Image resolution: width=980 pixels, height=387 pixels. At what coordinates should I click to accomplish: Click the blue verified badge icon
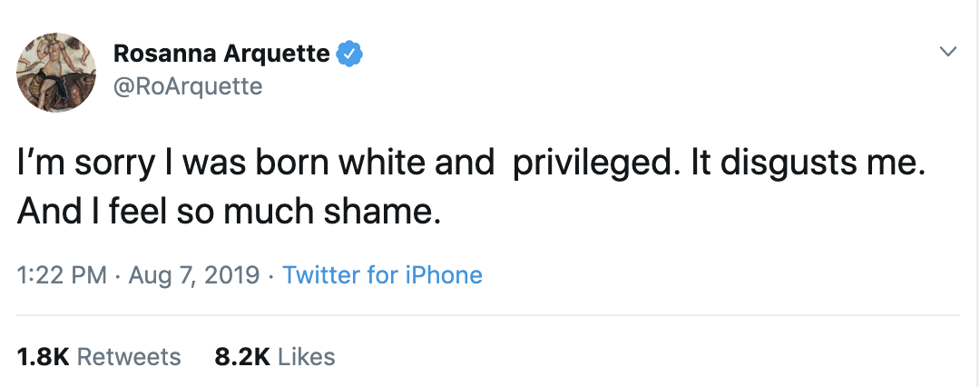tap(350, 55)
